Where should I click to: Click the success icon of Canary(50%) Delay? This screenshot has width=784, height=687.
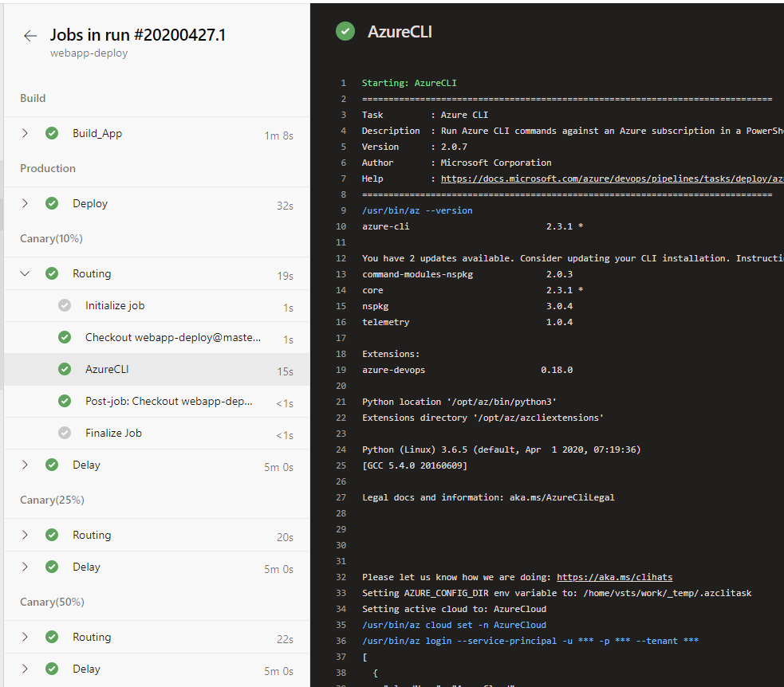[52, 669]
